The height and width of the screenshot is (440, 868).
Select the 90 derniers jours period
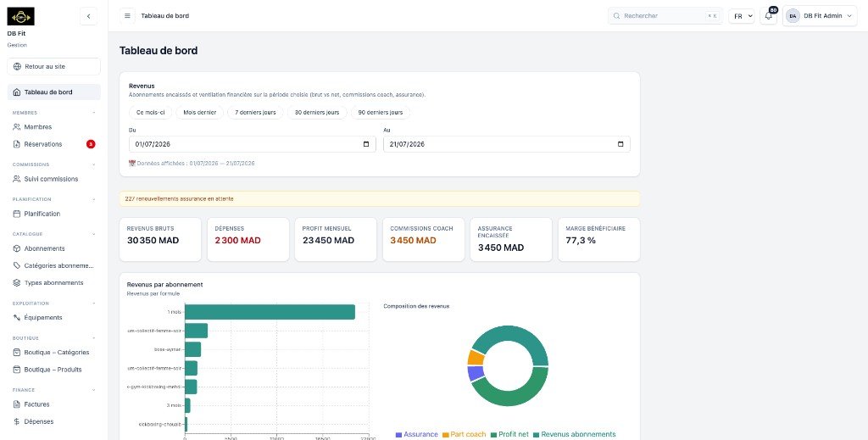[x=381, y=113]
